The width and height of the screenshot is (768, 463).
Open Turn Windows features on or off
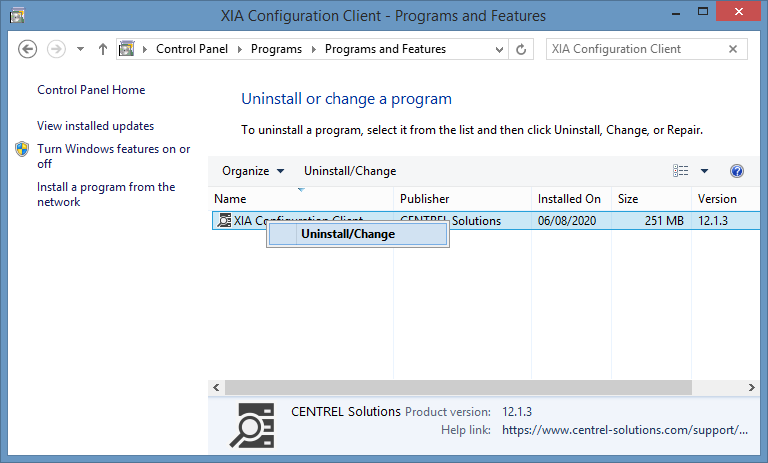coord(114,156)
